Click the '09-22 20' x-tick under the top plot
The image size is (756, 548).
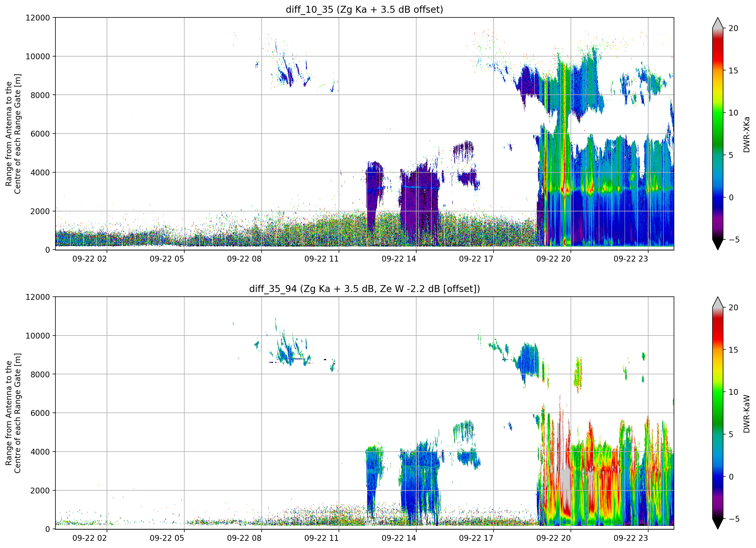554,259
